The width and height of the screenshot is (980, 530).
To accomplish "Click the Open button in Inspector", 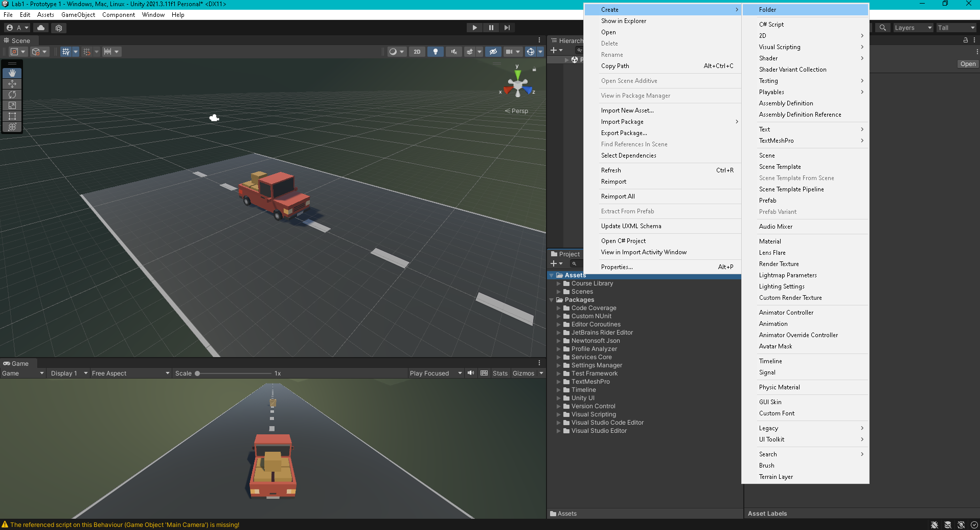I will [x=967, y=64].
